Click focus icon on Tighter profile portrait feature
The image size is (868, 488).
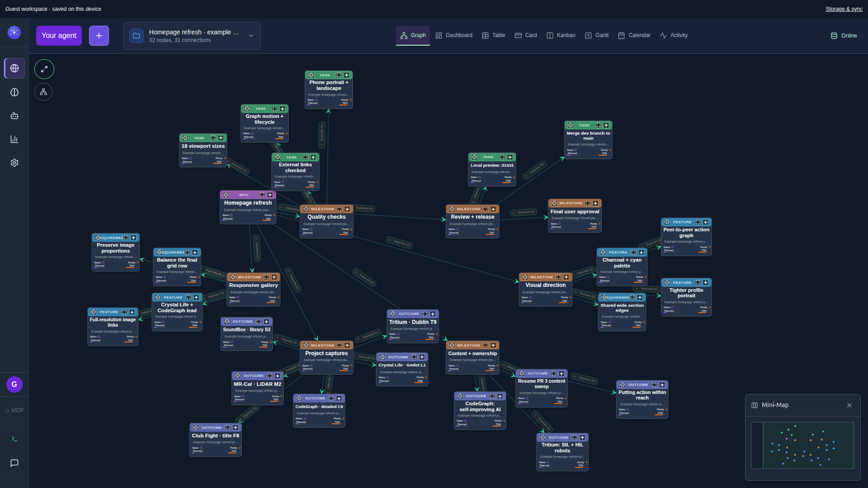698,283
